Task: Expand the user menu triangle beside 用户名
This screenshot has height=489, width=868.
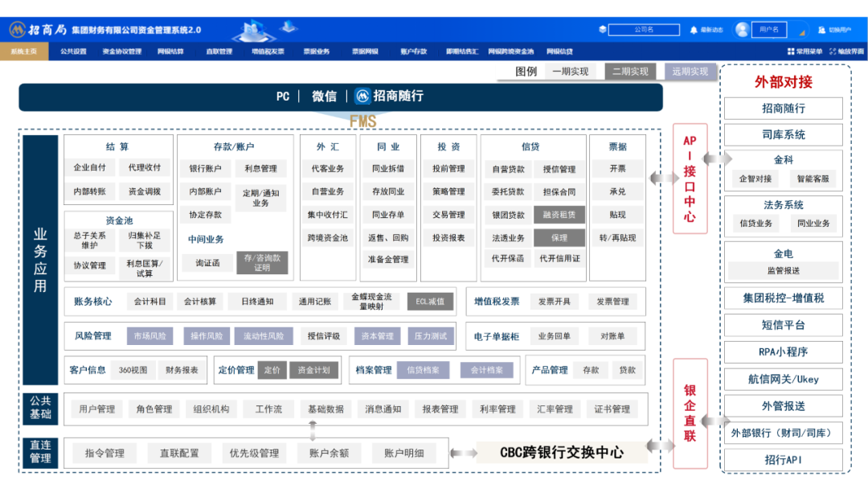Action: click(801, 33)
